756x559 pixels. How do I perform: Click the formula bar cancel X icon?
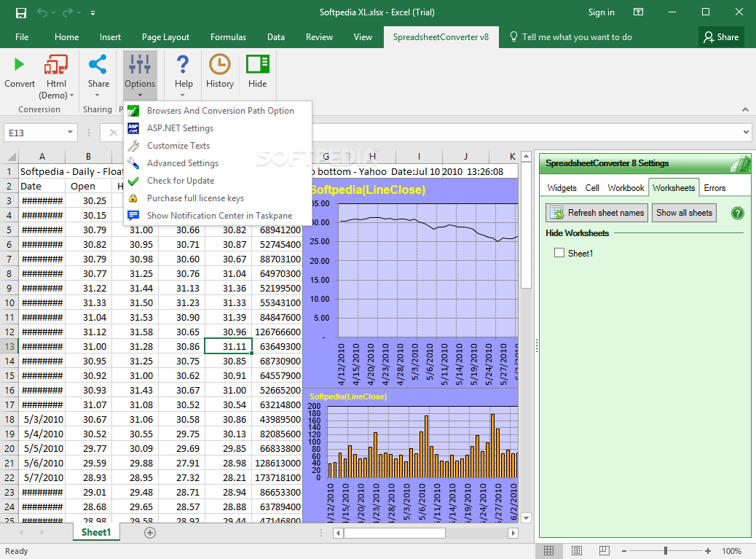pos(114,133)
